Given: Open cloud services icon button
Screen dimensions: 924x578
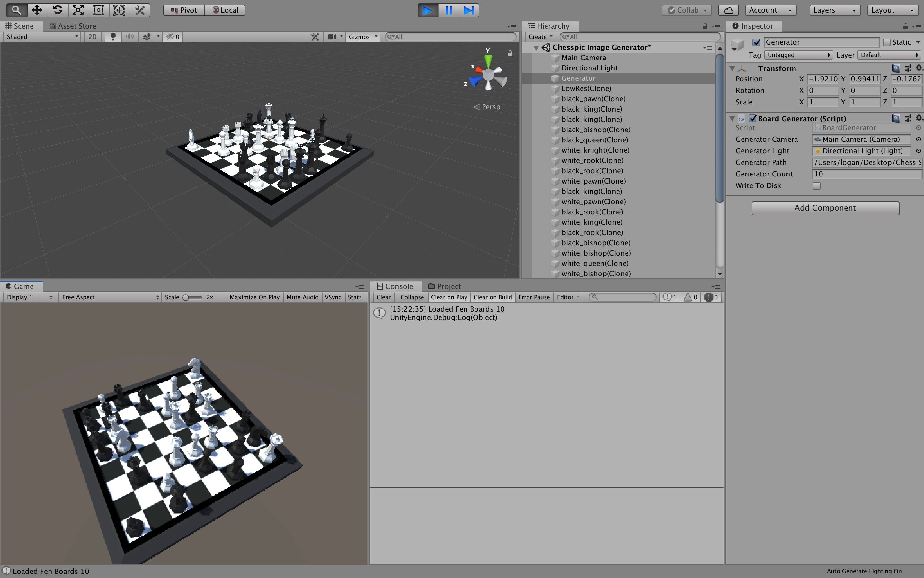Looking at the screenshot, I should (x=728, y=10).
